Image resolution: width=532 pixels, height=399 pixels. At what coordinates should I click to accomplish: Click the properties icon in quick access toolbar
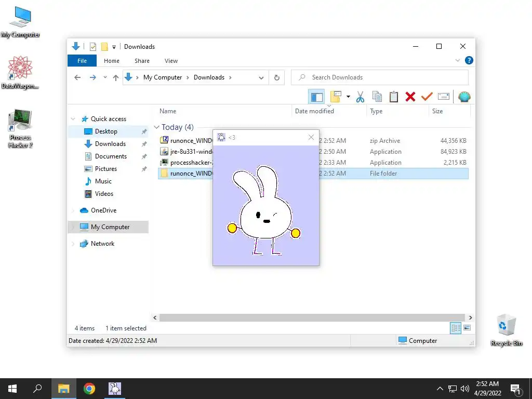coord(92,47)
